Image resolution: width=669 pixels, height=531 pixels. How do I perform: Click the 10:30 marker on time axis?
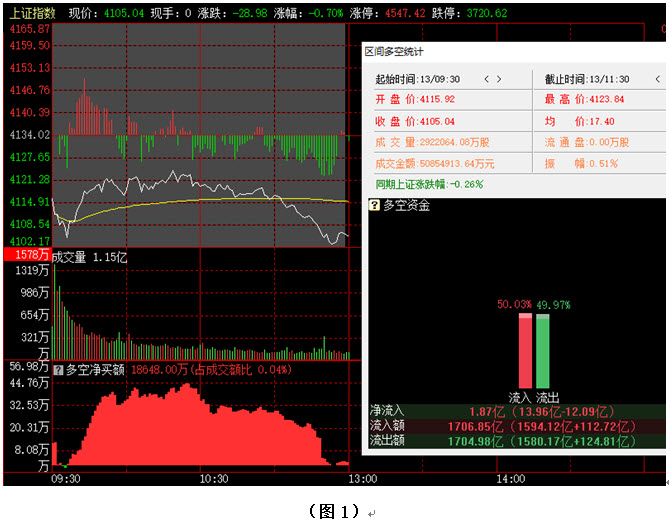click(x=214, y=479)
